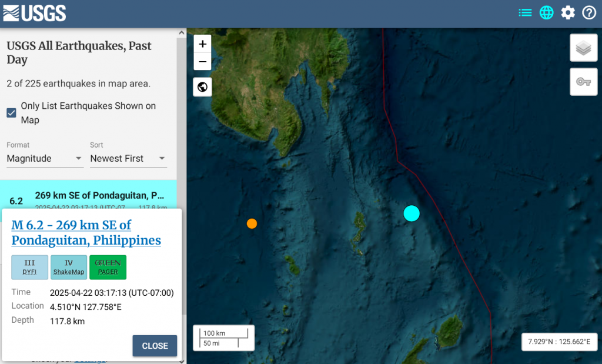Select the cyan M 6.2 earthquake marker
The width and height of the screenshot is (602, 364).
click(412, 213)
